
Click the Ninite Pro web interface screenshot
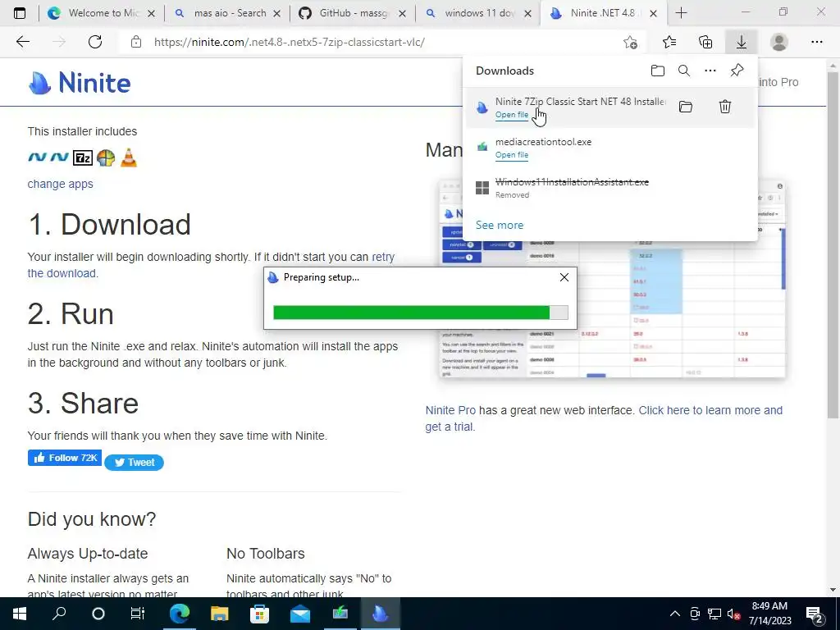click(612, 279)
